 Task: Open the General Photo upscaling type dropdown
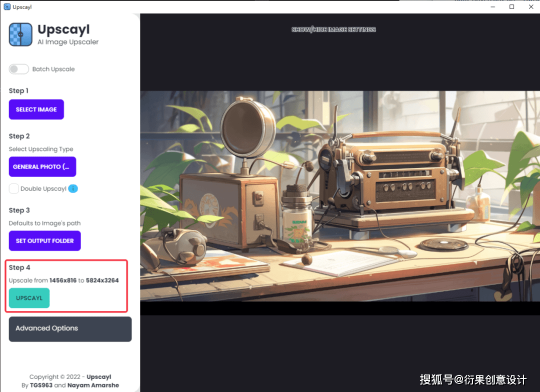(x=42, y=166)
